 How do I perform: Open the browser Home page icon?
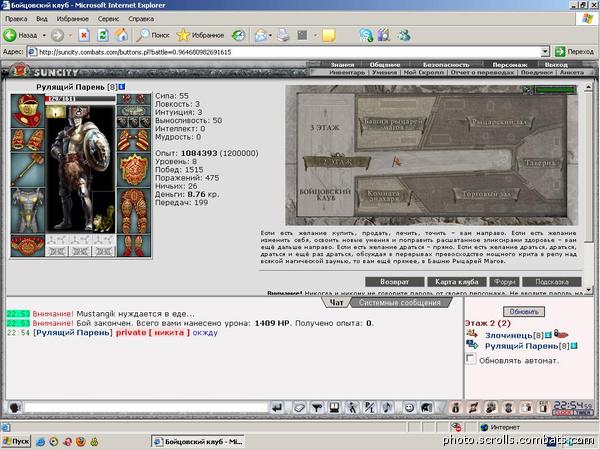coord(121,35)
